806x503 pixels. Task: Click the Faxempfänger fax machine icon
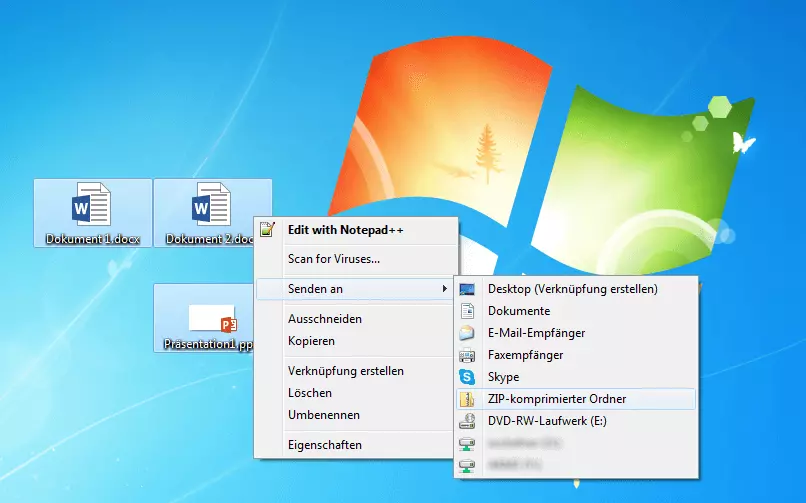pos(467,355)
